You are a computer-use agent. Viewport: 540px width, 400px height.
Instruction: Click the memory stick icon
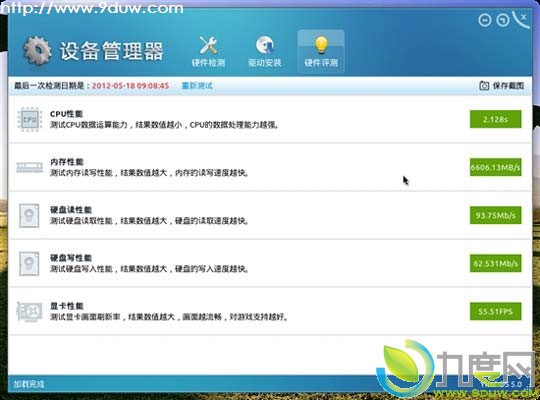(x=30, y=167)
